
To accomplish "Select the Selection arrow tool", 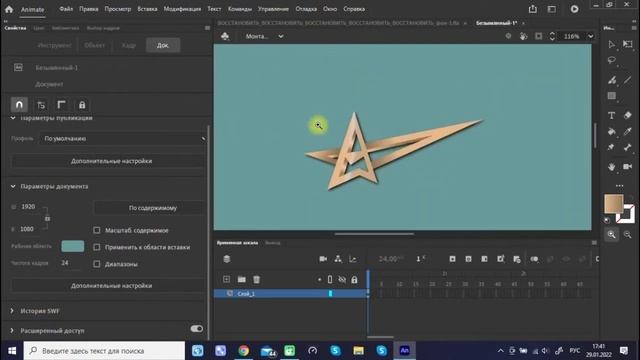I will [x=611, y=44].
